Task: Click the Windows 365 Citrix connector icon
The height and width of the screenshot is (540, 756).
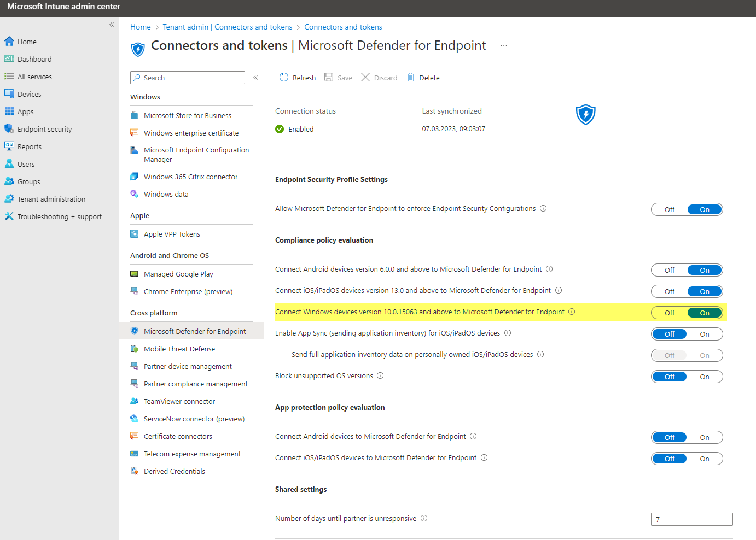Action: (x=135, y=177)
